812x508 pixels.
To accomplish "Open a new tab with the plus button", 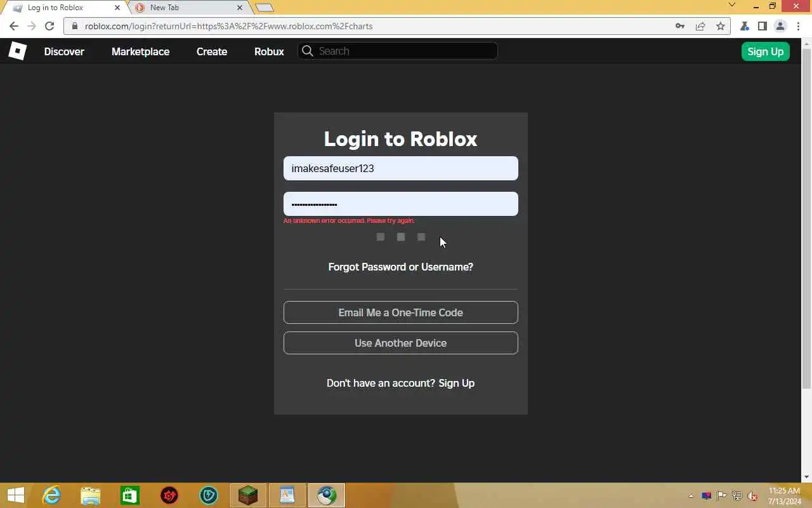I will (x=265, y=8).
